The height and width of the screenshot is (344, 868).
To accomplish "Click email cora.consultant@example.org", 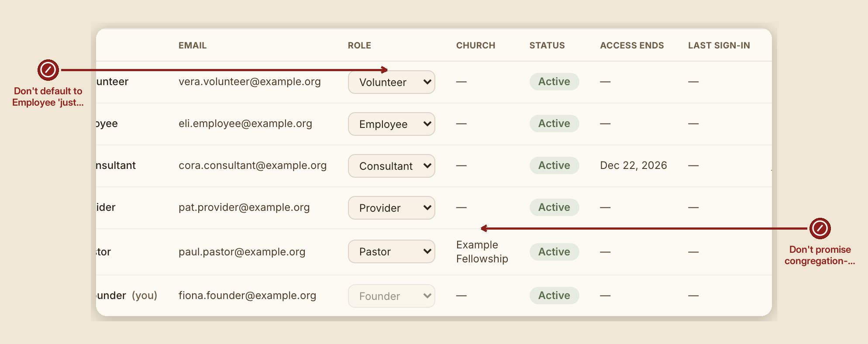I will click(x=252, y=165).
